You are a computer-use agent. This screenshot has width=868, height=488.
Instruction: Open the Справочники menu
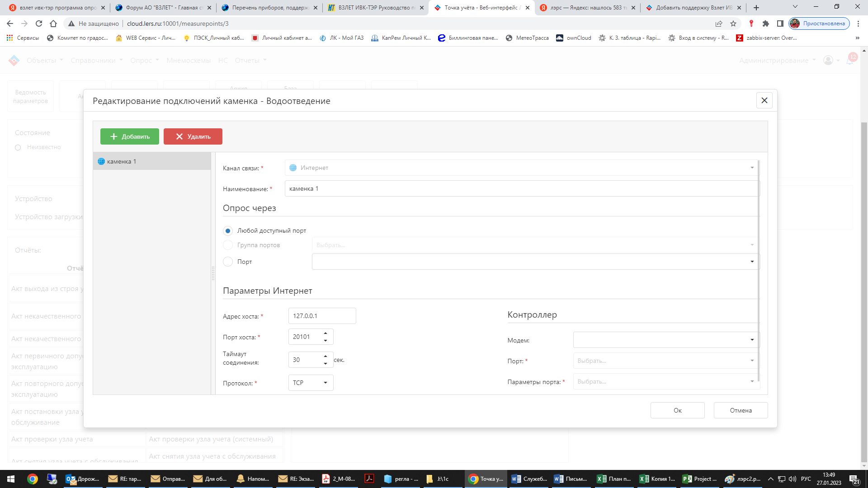point(97,60)
